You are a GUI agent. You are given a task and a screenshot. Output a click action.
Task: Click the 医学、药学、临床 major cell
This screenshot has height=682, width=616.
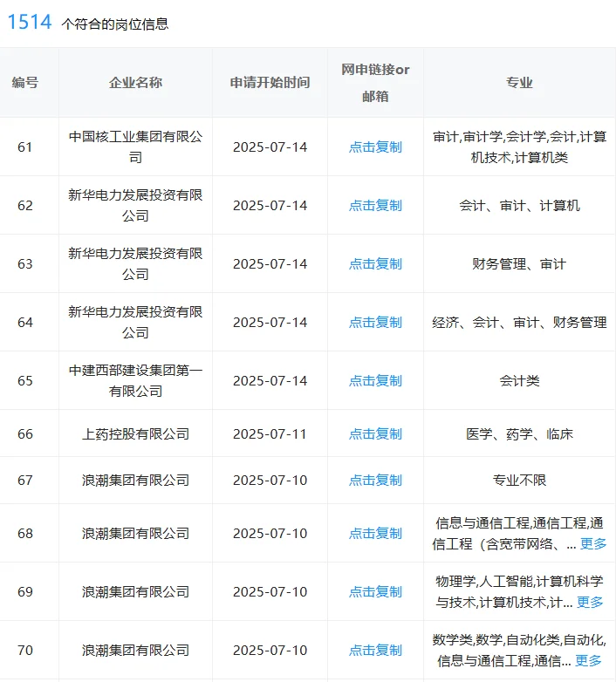pyautogui.click(x=519, y=434)
